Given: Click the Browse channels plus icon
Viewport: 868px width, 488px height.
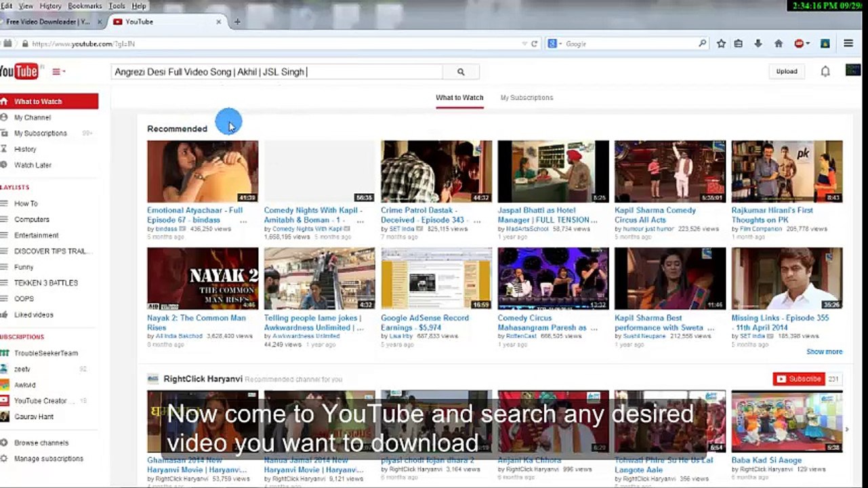Looking at the screenshot, I should [5, 443].
